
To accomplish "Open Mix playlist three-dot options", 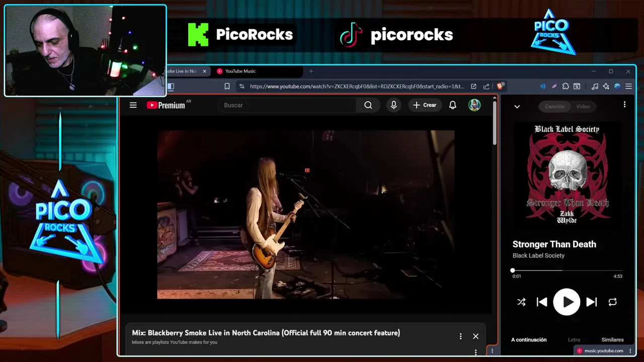I will click(460, 336).
